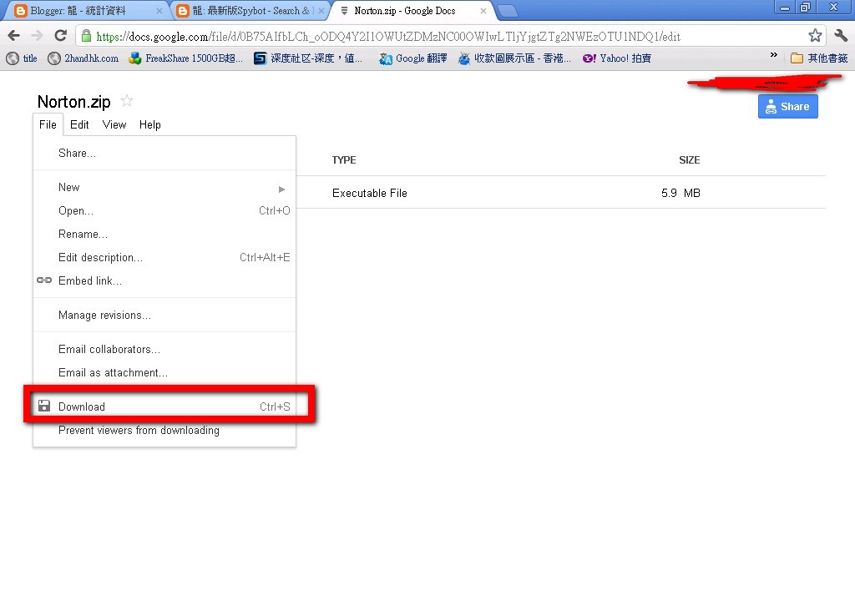Image resolution: width=855 pixels, height=616 pixels.
Task: Select Prevent viewers from downloading
Action: pos(164,430)
